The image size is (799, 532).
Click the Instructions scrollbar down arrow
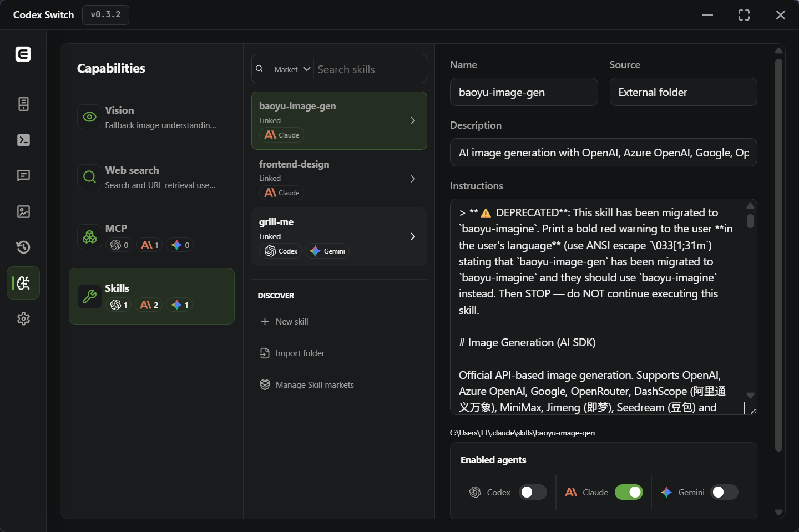[x=751, y=396]
